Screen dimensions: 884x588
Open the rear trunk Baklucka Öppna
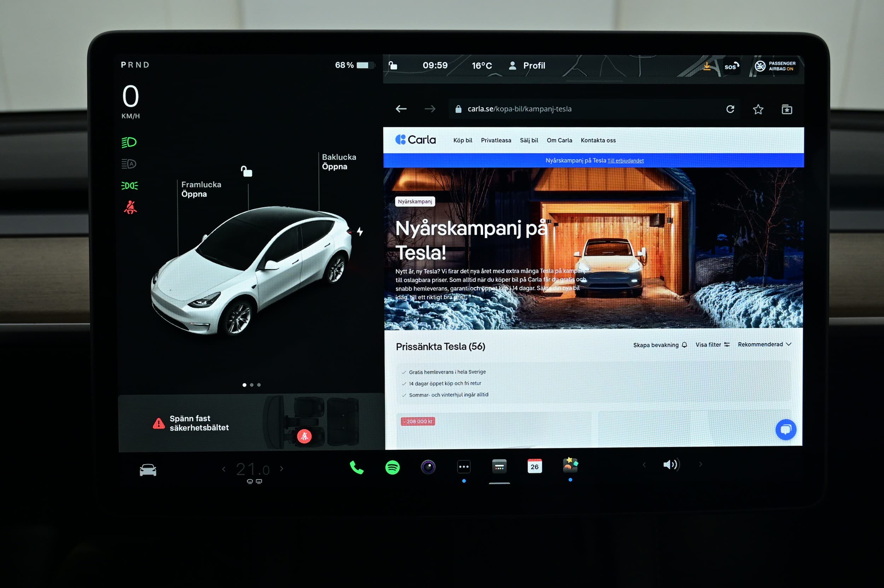339,162
